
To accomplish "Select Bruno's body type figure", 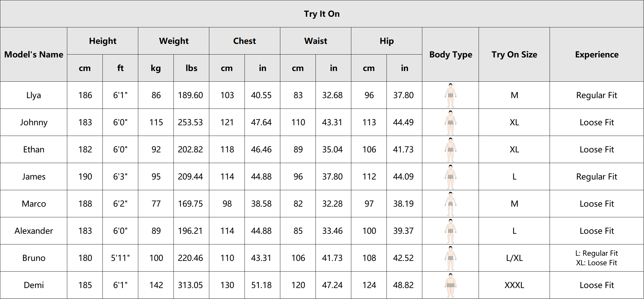I will click(450, 258).
